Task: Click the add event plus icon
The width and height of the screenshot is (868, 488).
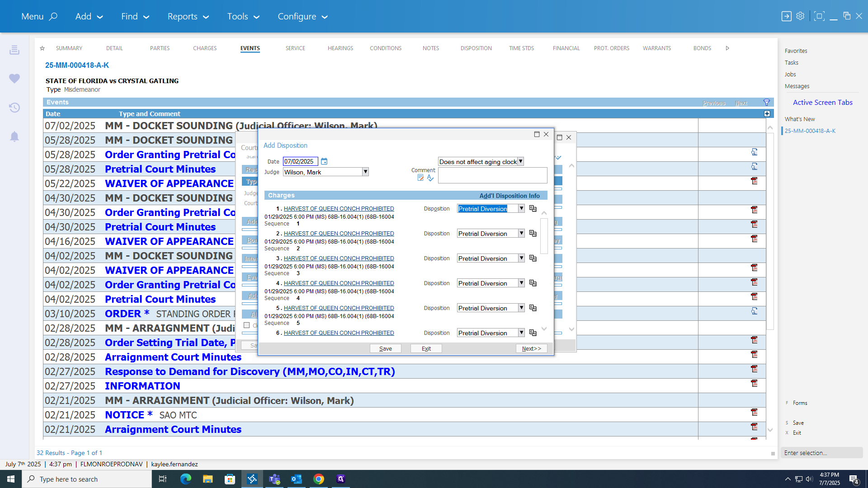Action: [767, 114]
